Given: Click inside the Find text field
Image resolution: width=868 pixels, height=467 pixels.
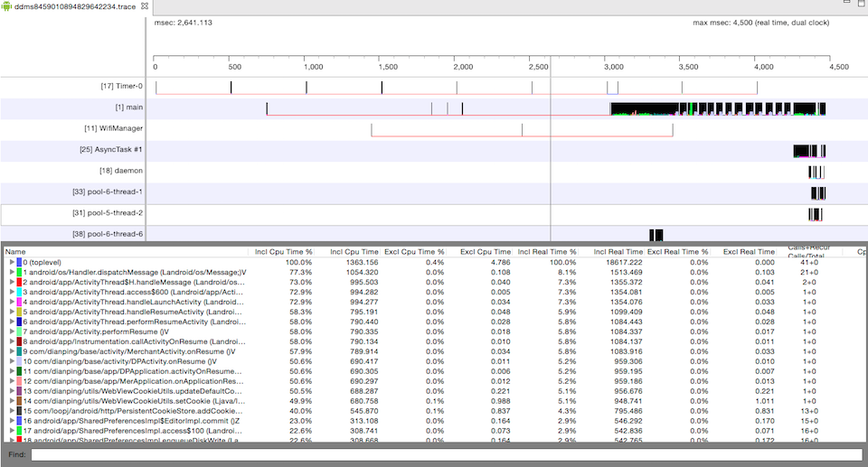Looking at the screenshot, I should 443,454.
